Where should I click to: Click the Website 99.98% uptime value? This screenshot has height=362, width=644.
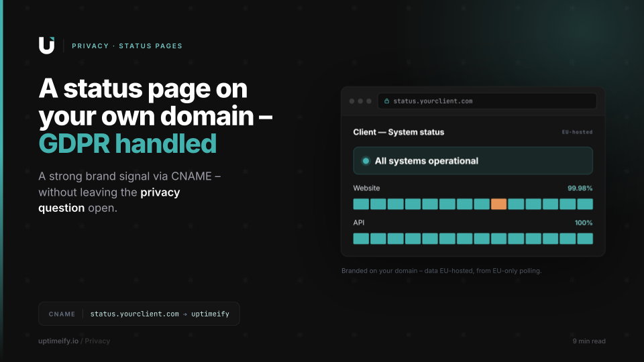point(580,188)
